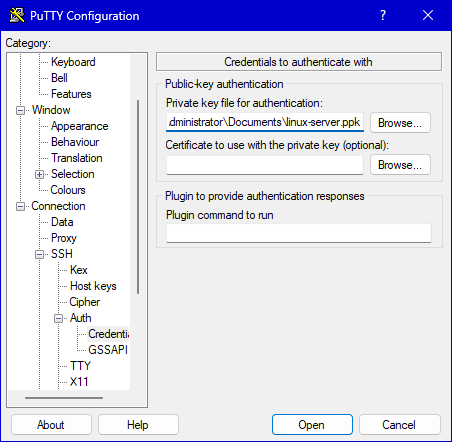The height and width of the screenshot is (442, 452).
Task: Click the Plugin command to run field
Action: (299, 233)
